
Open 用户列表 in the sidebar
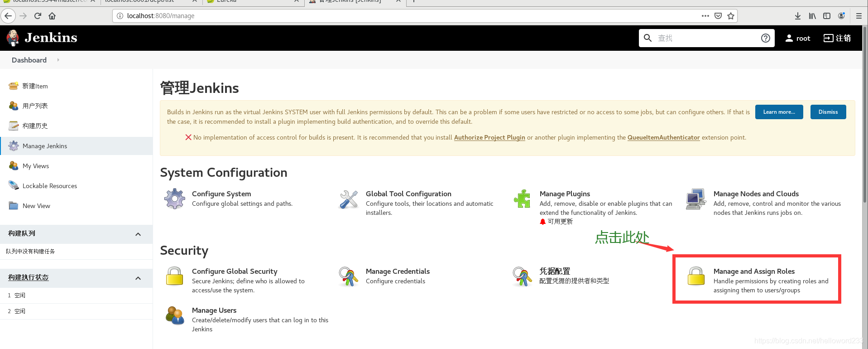tap(35, 106)
